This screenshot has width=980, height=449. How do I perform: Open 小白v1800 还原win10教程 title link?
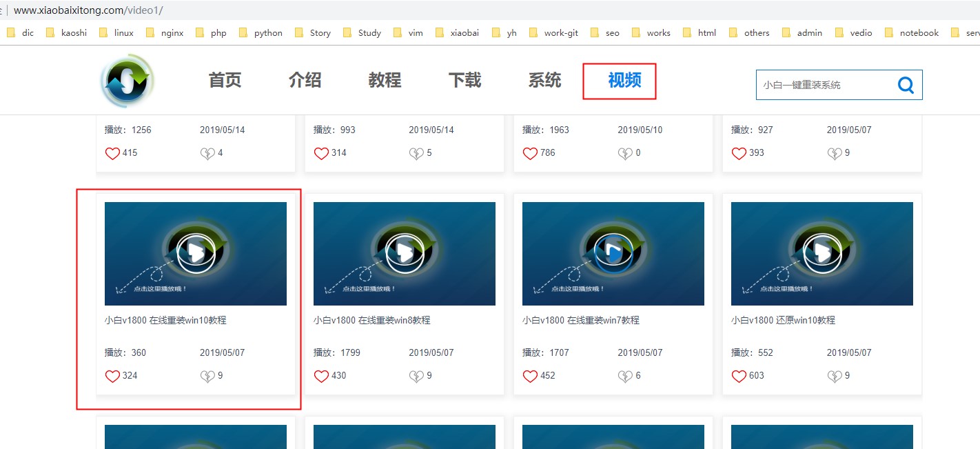[783, 320]
